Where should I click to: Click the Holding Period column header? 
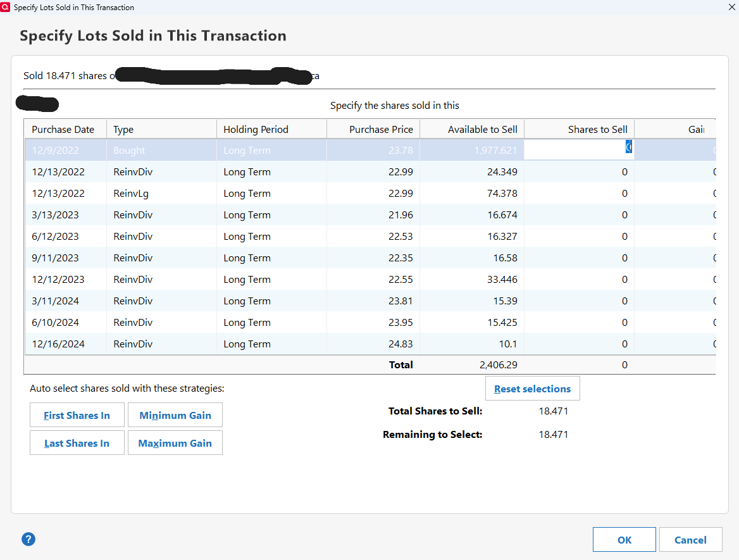tap(256, 129)
